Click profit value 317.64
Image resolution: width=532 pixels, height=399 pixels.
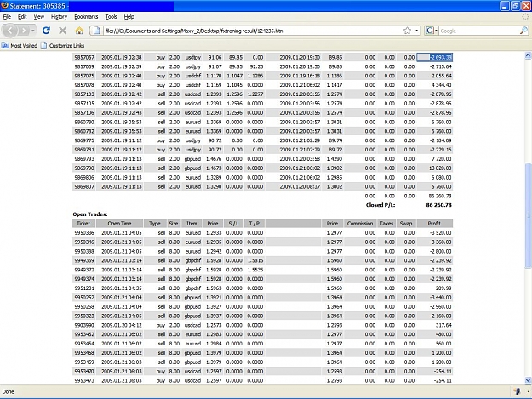point(443,325)
